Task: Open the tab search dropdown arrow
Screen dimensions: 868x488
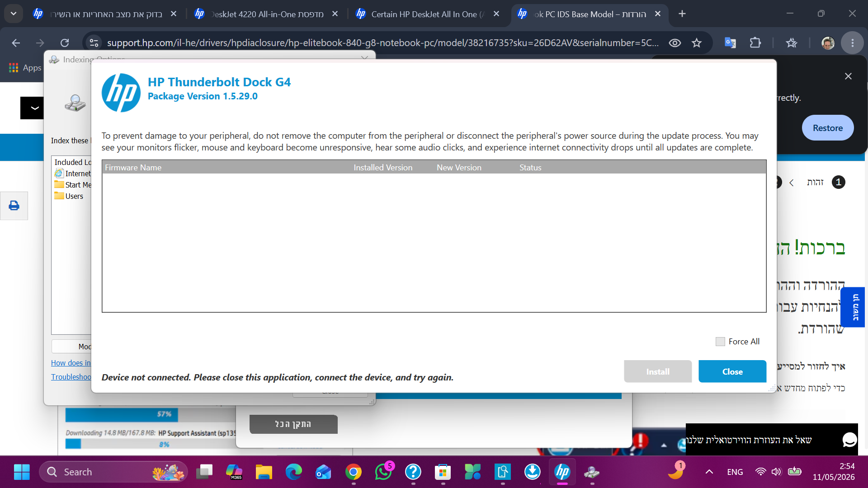Action: pyautogui.click(x=14, y=14)
